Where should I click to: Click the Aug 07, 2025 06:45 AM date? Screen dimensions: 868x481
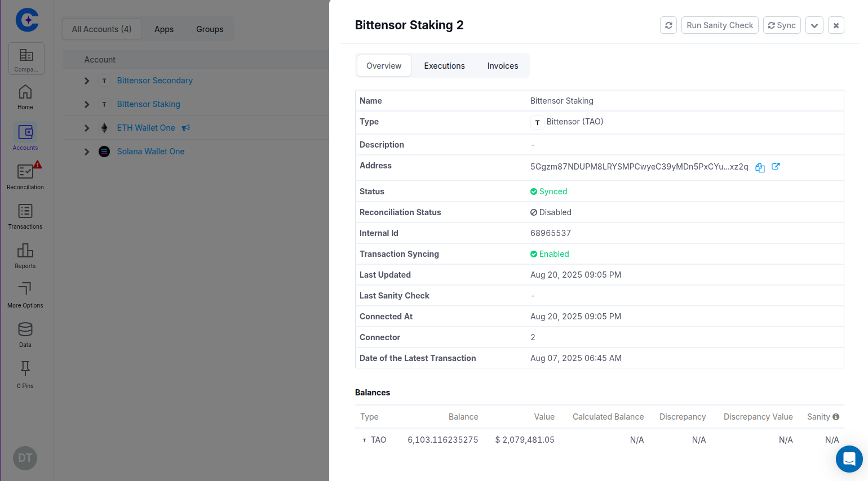576,358
